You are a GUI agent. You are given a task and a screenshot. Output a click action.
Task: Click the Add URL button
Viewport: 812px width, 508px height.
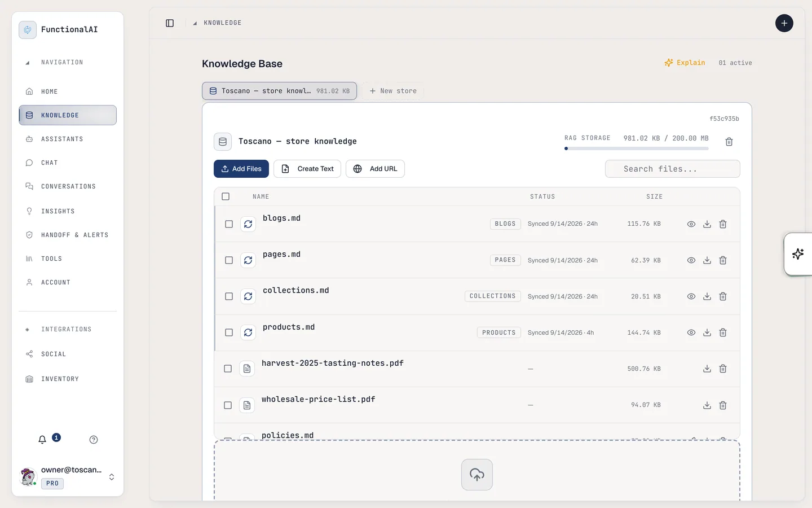(375, 169)
